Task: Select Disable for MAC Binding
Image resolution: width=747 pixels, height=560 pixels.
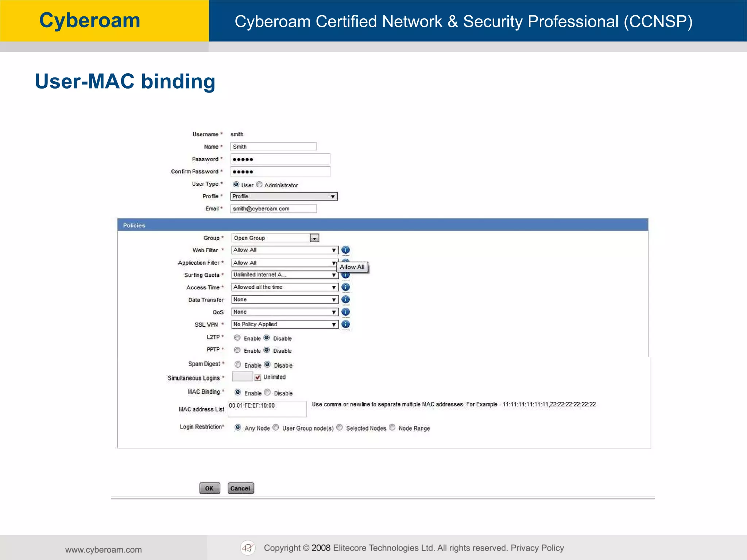Action: 267,392
